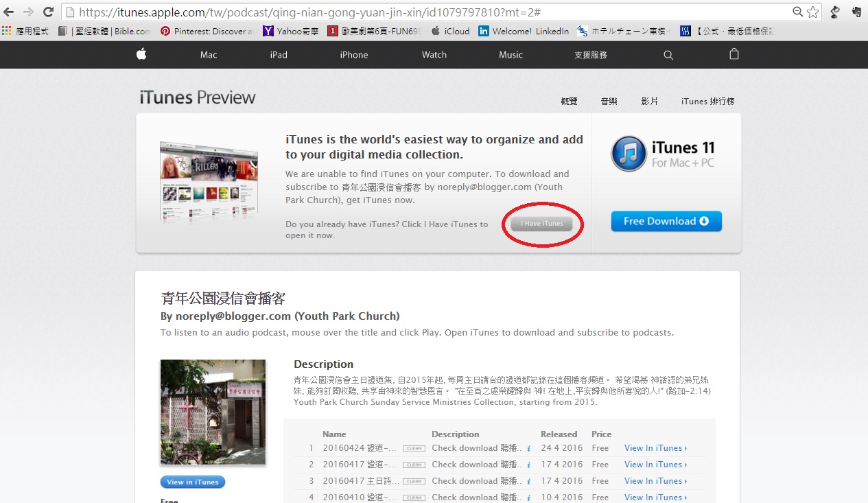Image resolution: width=868 pixels, height=503 pixels.
Task: Reload the page with refresh icon
Action: click(x=48, y=12)
